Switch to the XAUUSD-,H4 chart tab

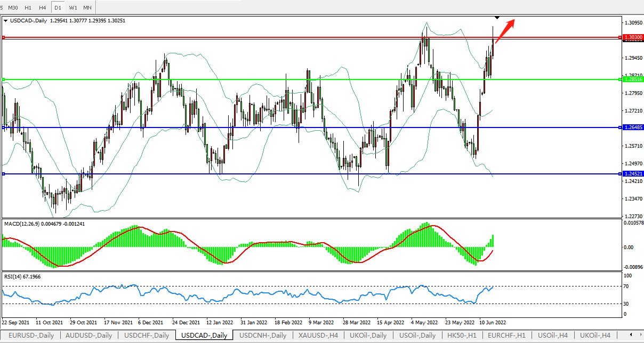(318, 336)
